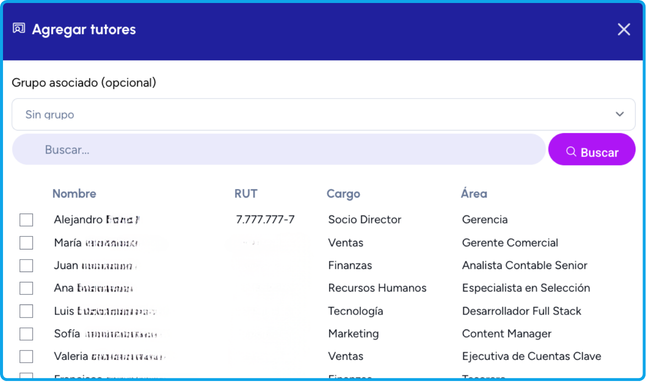Click the Gerente Comercial cell
The height and width of the screenshot is (382, 646).
point(510,243)
